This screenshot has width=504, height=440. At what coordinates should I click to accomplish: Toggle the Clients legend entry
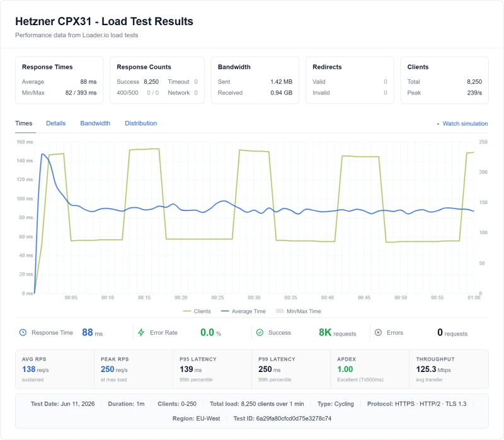click(197, 311)
